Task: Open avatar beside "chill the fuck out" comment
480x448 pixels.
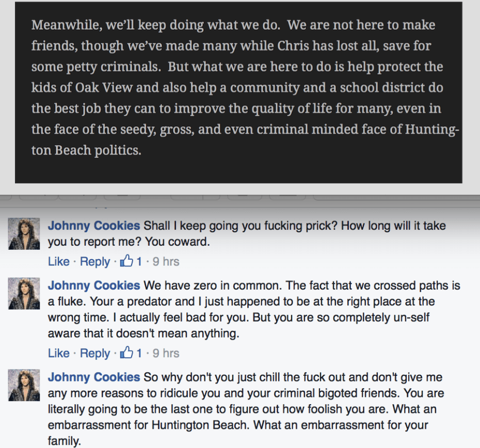Action: (x=24, y=385)
